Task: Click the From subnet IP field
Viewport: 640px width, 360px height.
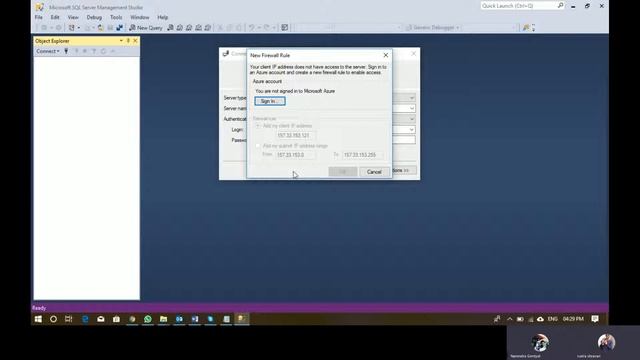Action: click(295, 155)
